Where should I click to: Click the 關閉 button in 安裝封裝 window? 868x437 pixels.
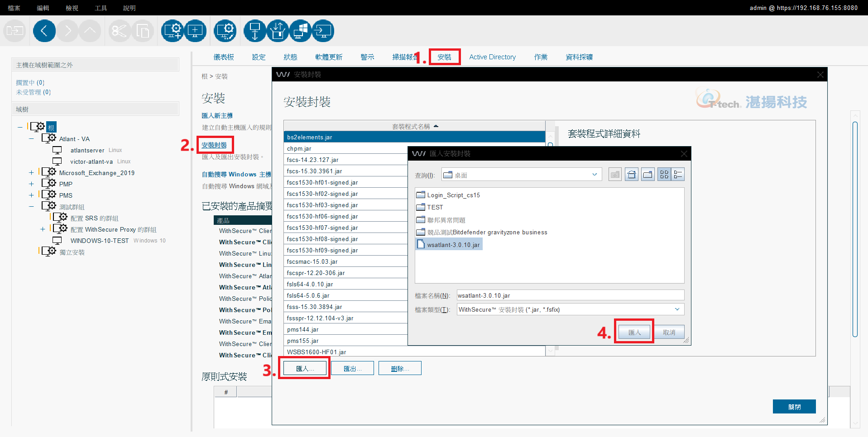point(794,407)
